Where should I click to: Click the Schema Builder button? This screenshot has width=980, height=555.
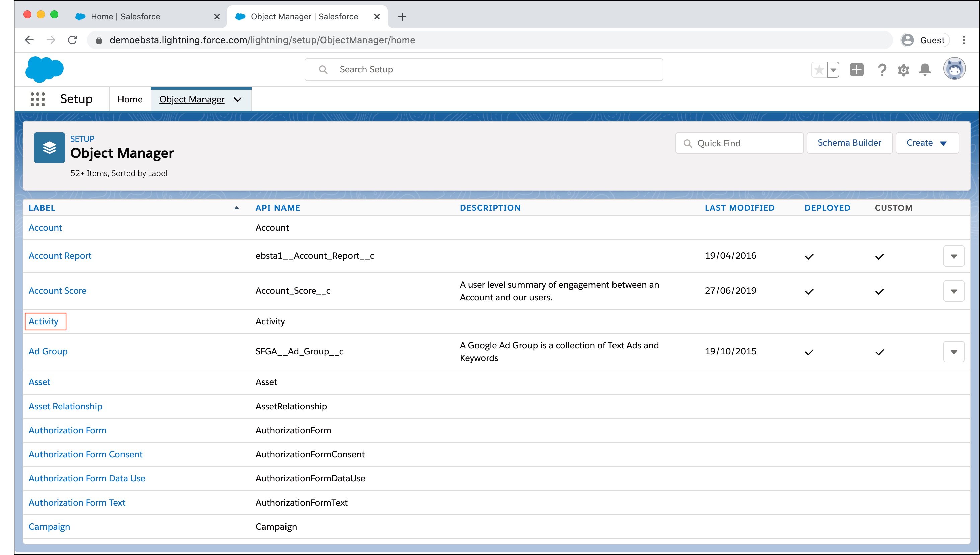(x=849, y=143)
